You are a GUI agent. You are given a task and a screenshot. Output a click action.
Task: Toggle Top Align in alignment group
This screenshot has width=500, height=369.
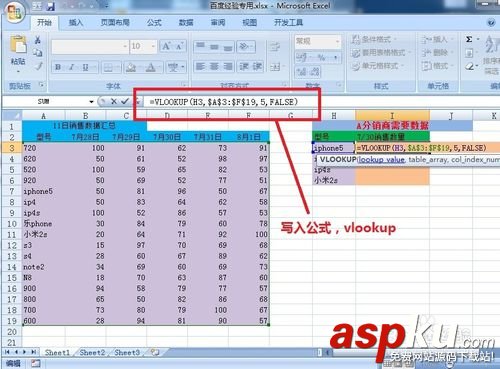[200, 46]
